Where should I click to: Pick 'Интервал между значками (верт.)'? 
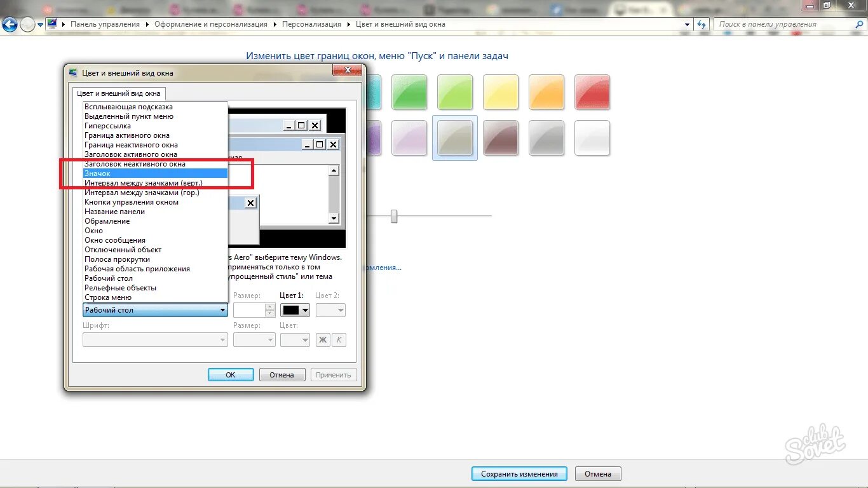pyautogui.click(x=155, y=183)
